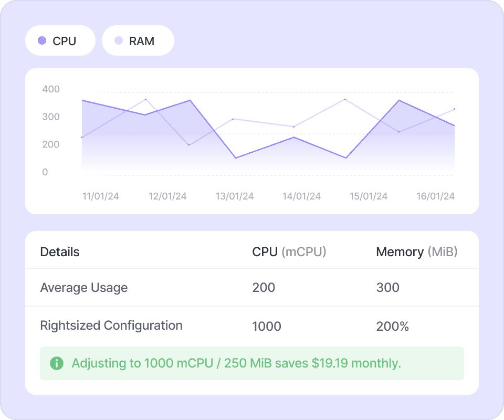Toggle the RAM series pill
This screenshot has width=504, height=420.
tap(138, 40)
